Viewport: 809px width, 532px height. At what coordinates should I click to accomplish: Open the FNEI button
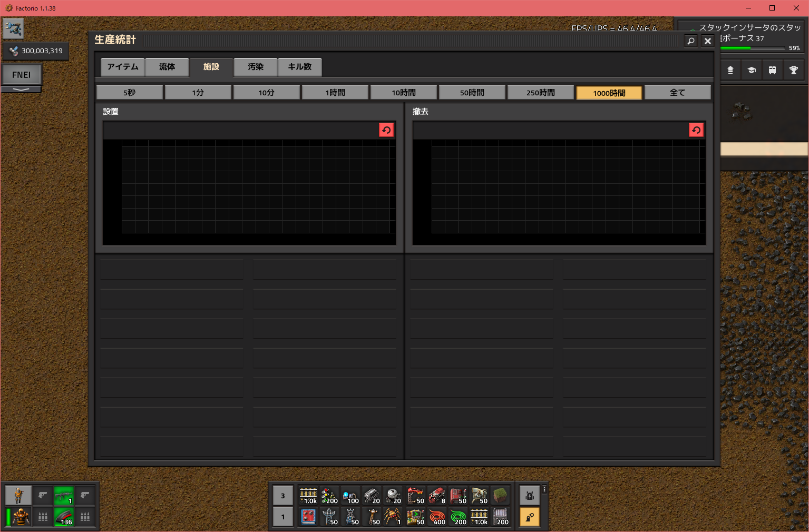coord(22,75)
